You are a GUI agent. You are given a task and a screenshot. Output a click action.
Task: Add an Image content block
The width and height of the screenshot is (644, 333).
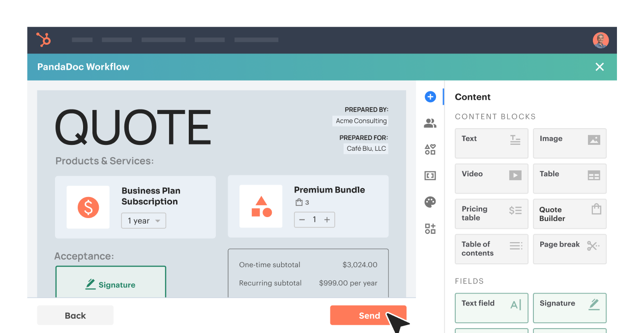click(570, 143)
